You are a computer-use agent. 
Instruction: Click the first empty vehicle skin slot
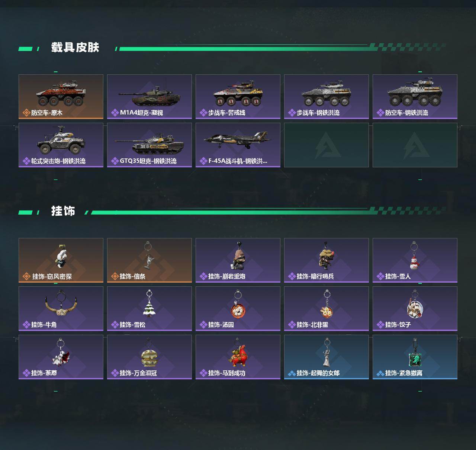[x=327, y=145]
